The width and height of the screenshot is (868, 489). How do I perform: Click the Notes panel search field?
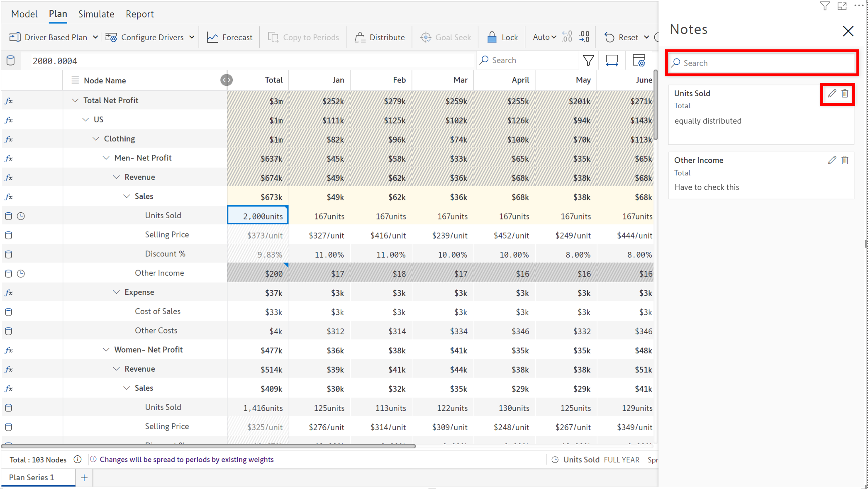point(762,63)
